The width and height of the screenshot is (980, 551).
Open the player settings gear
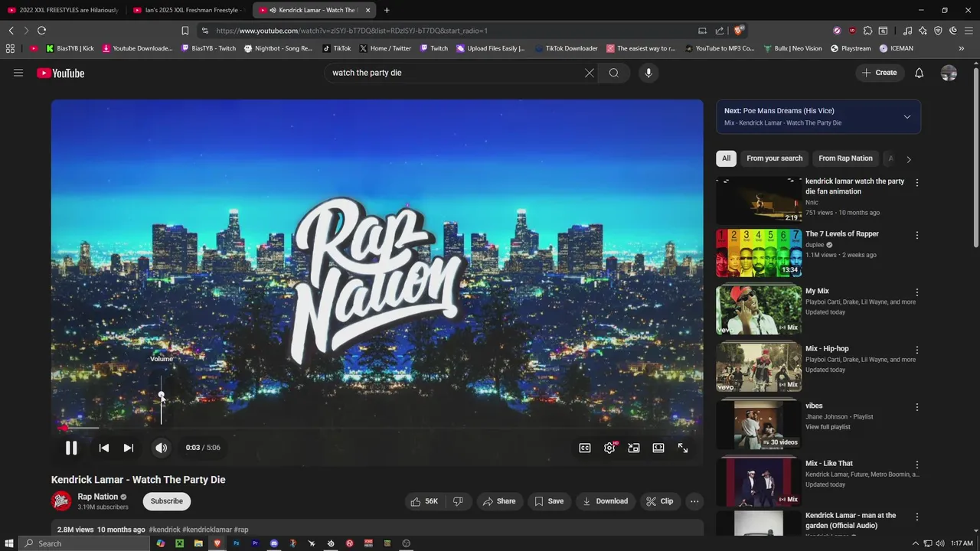point(609,448)
